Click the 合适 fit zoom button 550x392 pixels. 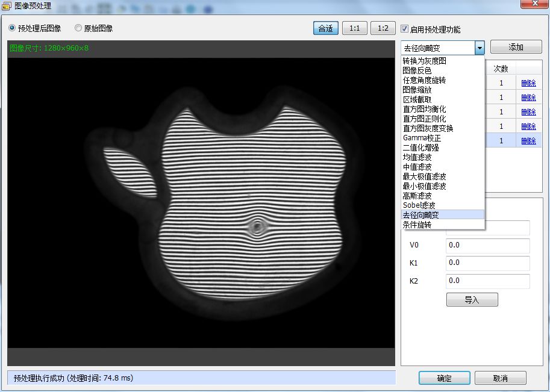[325, 28]
